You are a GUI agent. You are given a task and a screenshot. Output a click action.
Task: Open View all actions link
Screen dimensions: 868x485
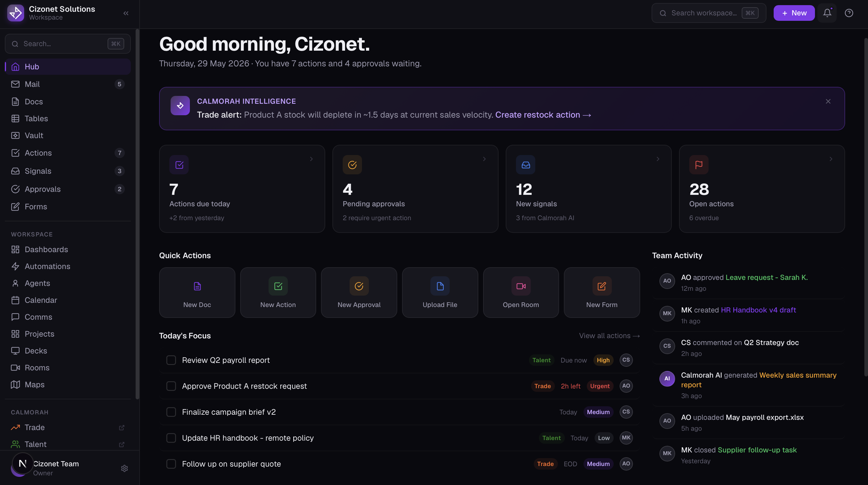pos(609,336)
